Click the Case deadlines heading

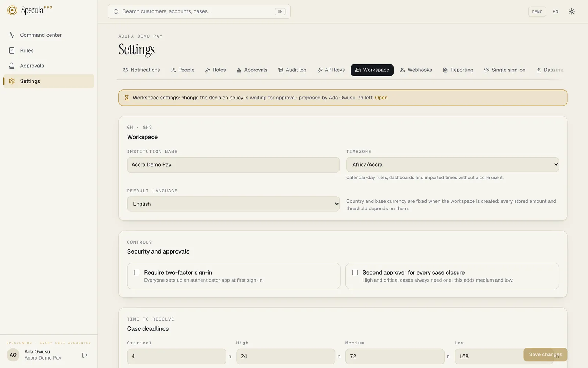click(x=148, y=329)
